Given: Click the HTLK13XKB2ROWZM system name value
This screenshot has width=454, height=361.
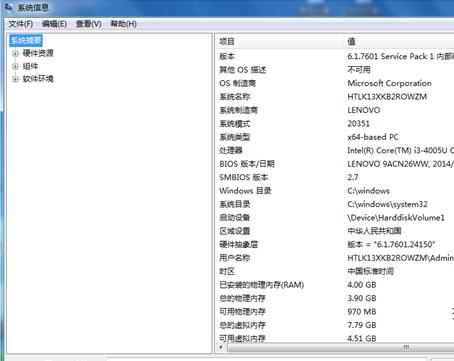Looking at the screenshot, I should coord(387,97).
